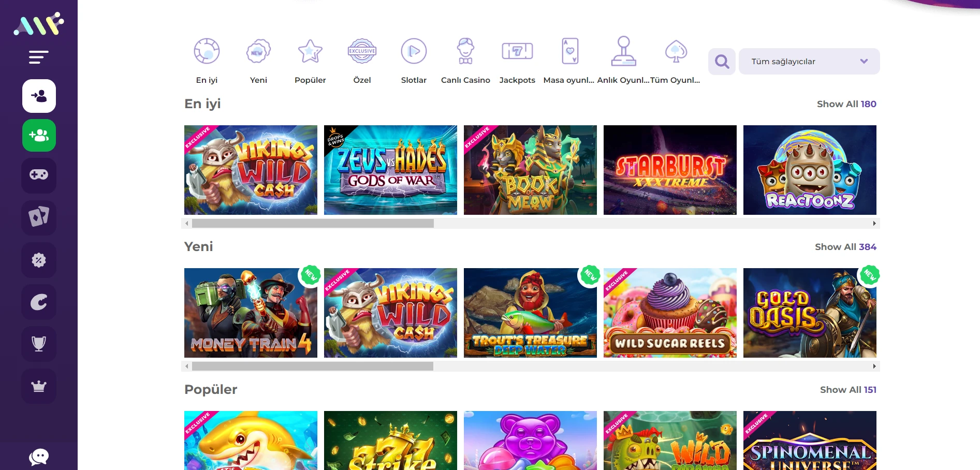980x470 pixels.
Task: Open the playing cards casino icon
Action: [39, 217]
